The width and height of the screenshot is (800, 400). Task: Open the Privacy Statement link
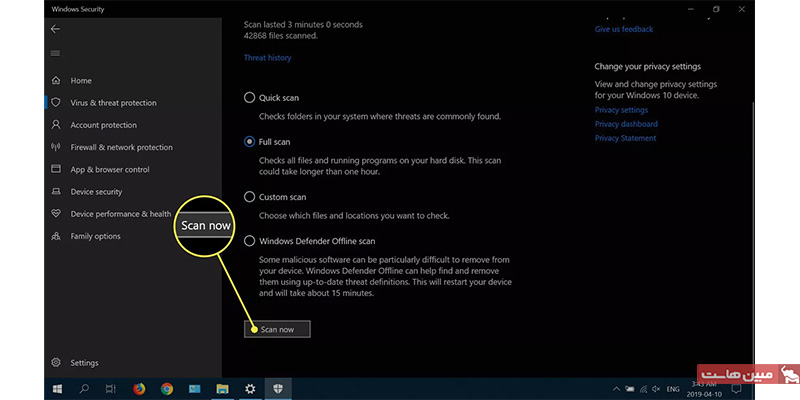point(625,138)
